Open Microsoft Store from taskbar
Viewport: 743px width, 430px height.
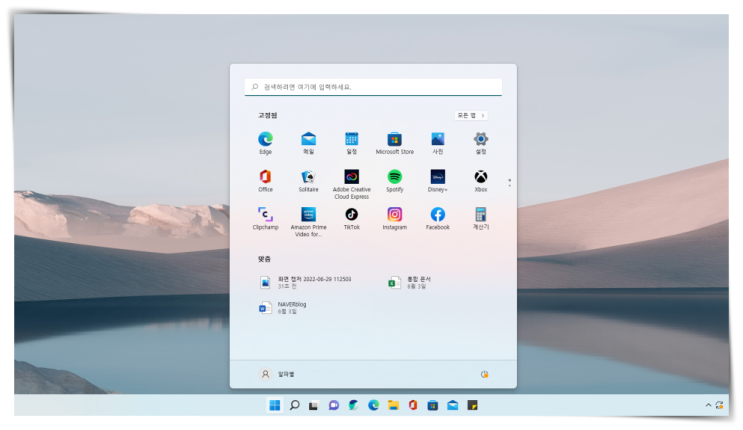[433, 405]
